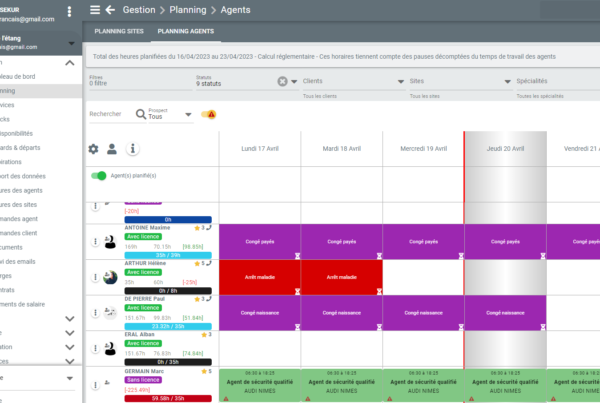The image size is (600, 403).
Task: Open the three-dot account menu
Action: point(69,11)
